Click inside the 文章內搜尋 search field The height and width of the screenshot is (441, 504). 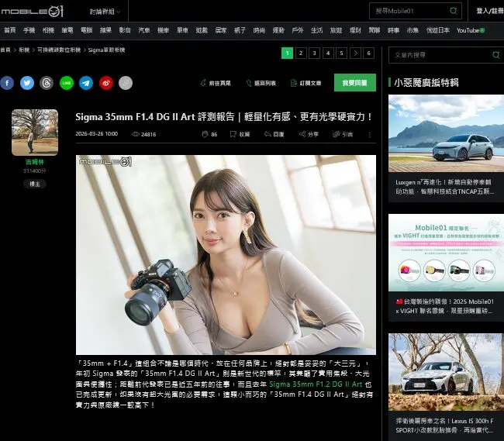(x=438, y=55)
